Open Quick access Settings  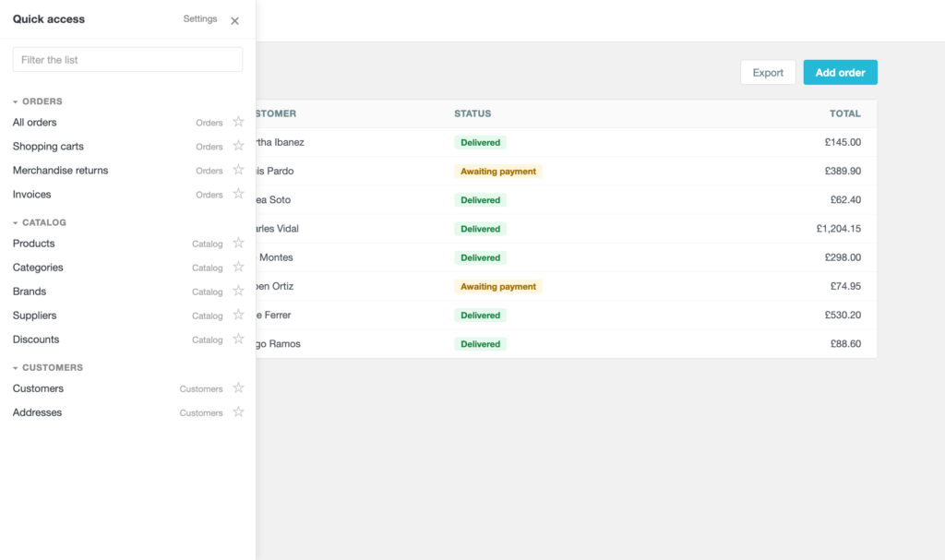pyautogui.click(x=200, y=18)
